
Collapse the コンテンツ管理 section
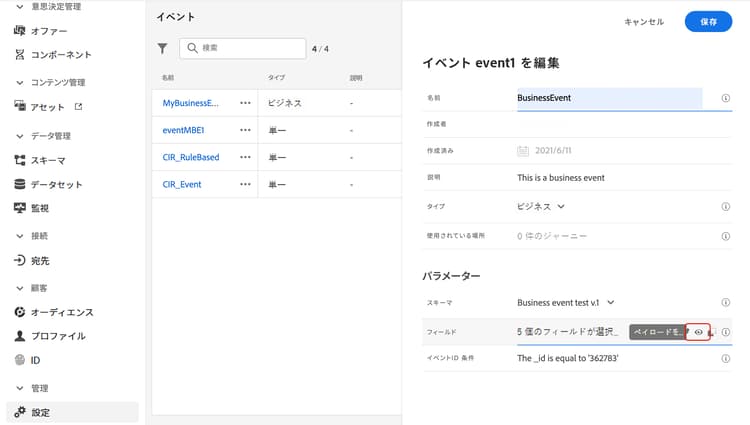tap(20, 83)
